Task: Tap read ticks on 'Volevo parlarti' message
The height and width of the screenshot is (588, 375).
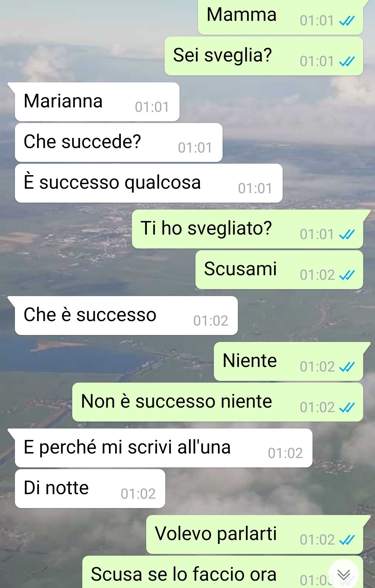Action: 347,540
